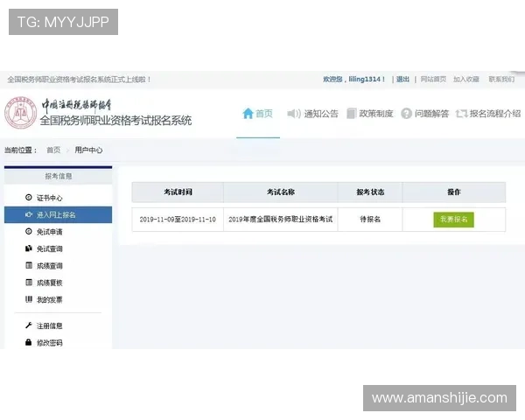Viewport: 525px width, 420px height.
Task: Select 注册信息 in the sidebar
Action: [58, 325]
